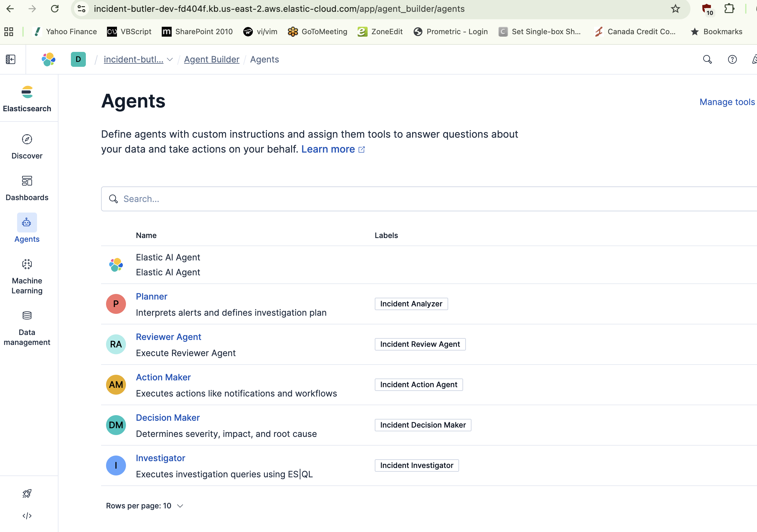Focus the agents Search field
Viewport: 757px width, 532px height.
tap(429, 199)
